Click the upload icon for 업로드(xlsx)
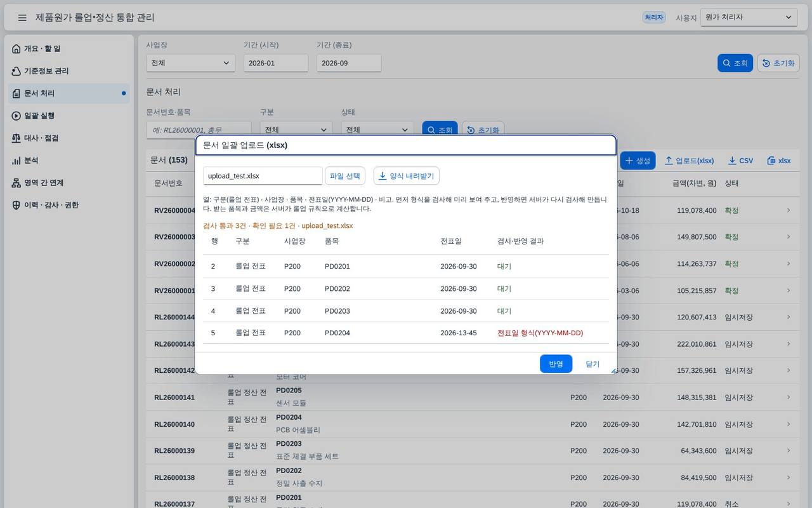Image resolution: width=812 pixels, height=508 pixels. point(669,161)
